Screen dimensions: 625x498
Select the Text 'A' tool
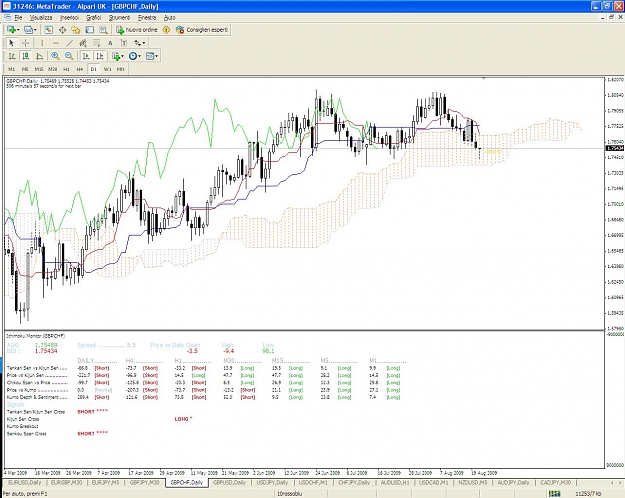tap(110, 43)
